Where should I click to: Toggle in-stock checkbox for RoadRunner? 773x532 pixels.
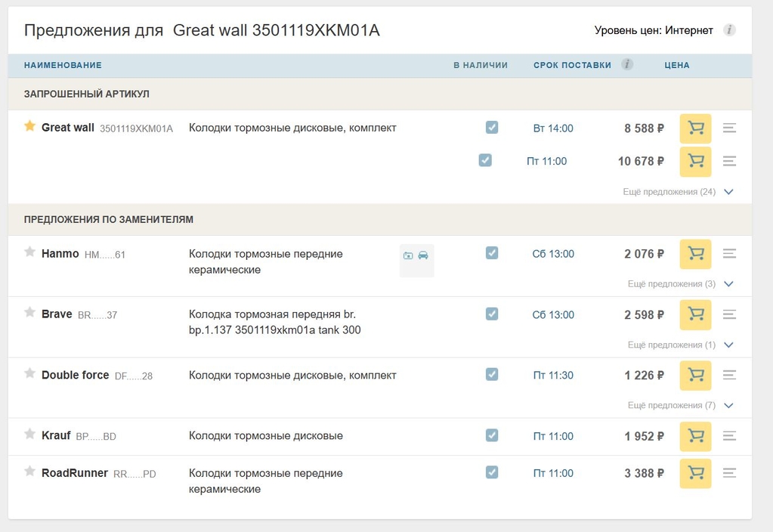click(x=491, y=472)
